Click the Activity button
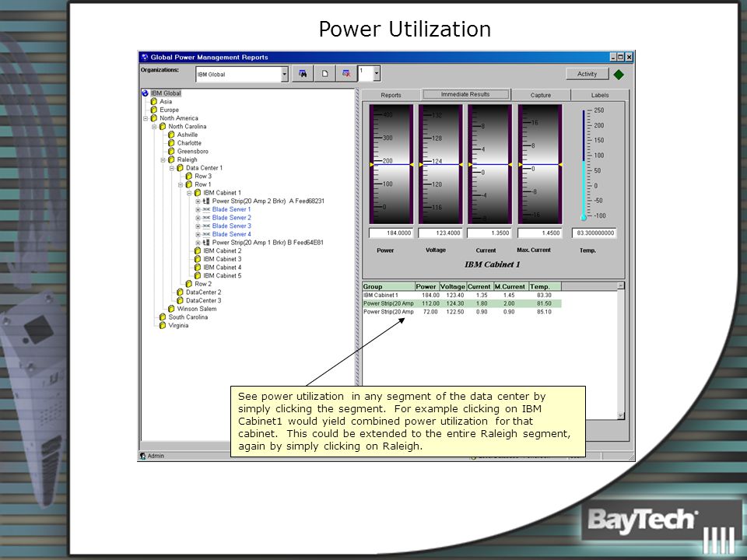 click(587, 74)
